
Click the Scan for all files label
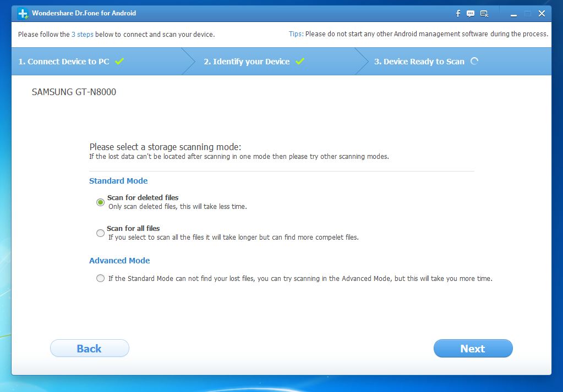[x=133, y=229]
